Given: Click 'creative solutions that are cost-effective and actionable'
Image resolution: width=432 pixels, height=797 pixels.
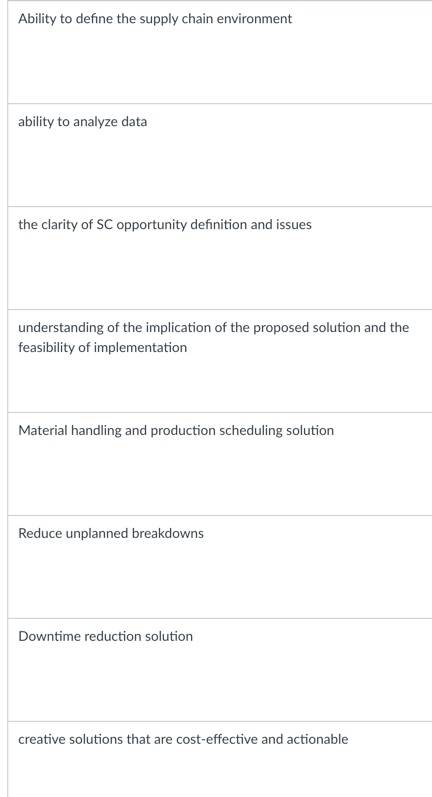Looking at the screenshot, I should [x=183, y=739].
